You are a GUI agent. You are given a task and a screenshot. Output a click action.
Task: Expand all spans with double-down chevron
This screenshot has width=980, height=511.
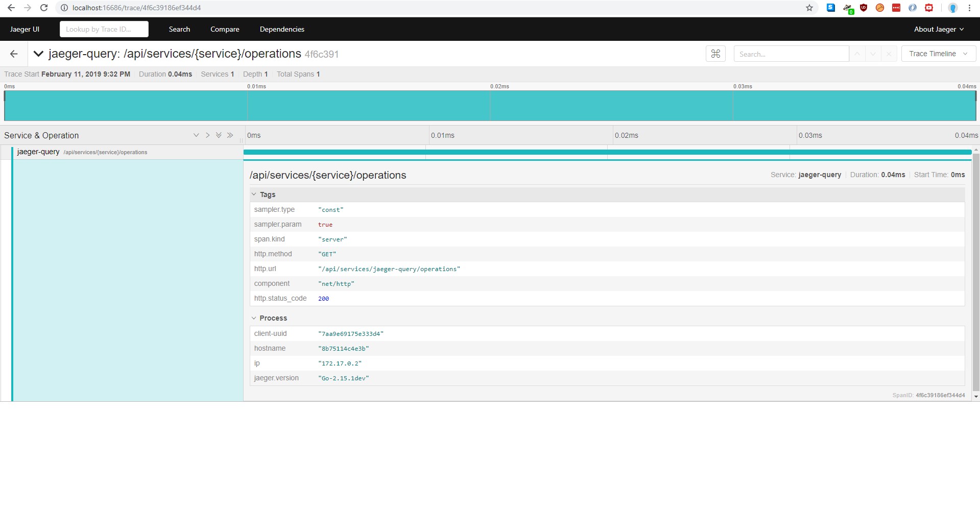coord(219,135)
